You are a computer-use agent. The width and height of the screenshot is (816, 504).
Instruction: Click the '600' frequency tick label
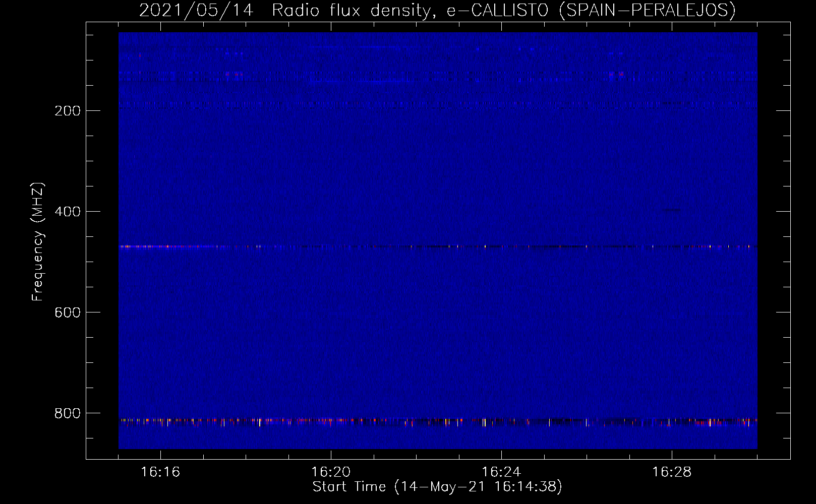68,312
